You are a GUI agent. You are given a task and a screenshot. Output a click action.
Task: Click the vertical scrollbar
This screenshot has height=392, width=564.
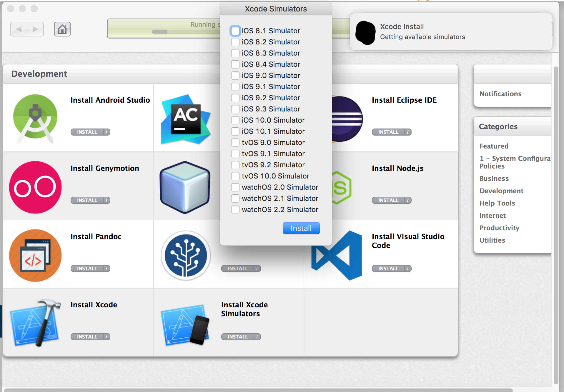(556, 225)
